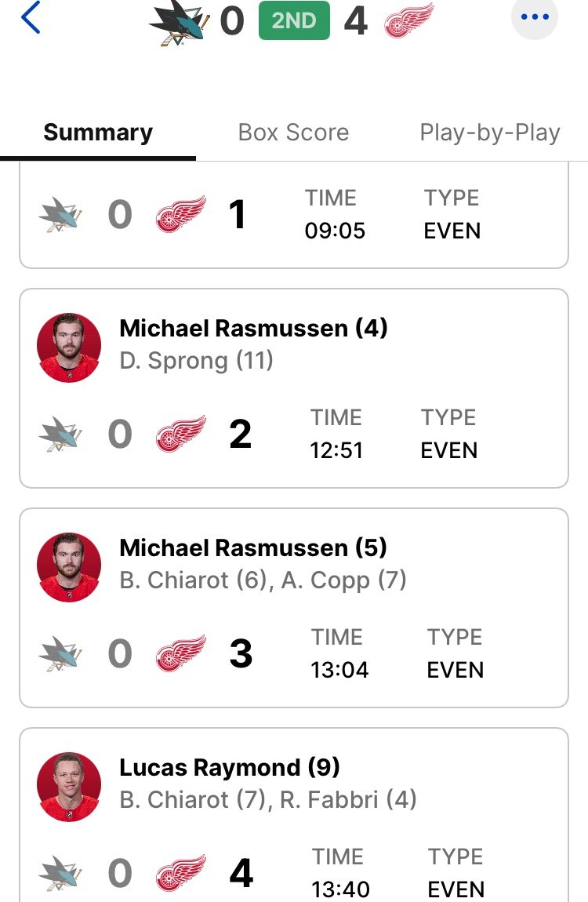The width and height of the screenshot is (588, 902).
Task: Select the Summary tab
Action: (98, 133)
